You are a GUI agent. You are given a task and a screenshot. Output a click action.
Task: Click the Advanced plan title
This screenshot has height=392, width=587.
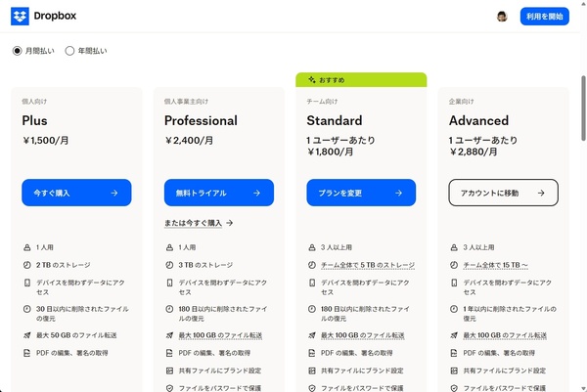click(x=478, y=120)
